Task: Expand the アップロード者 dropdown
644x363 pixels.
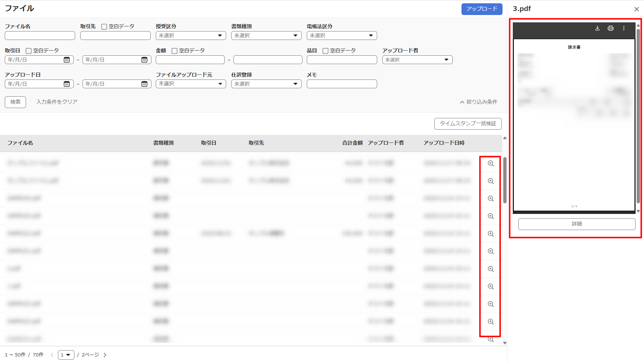Action: click(x=417, y=60)
